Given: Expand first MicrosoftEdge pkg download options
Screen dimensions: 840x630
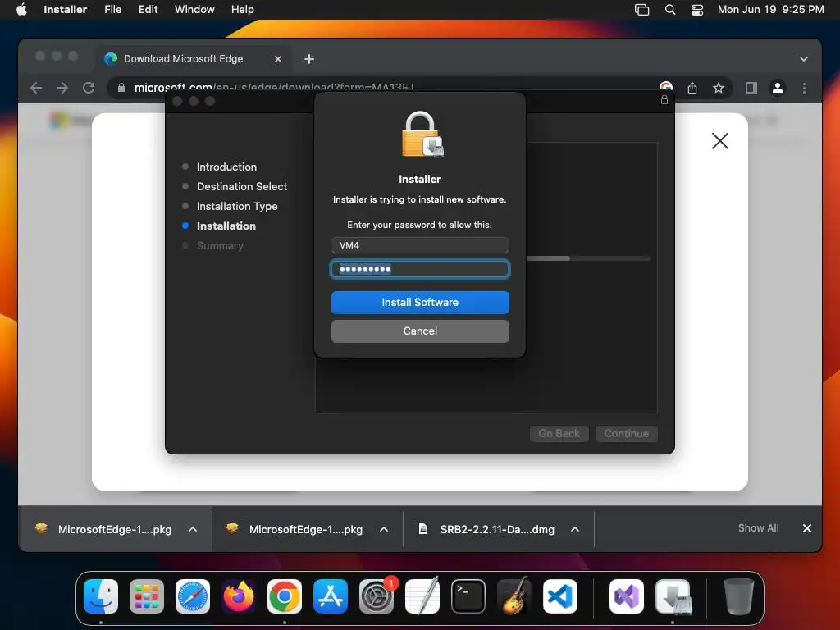Looking at the screenshot, I should click(x=193, y=529).
